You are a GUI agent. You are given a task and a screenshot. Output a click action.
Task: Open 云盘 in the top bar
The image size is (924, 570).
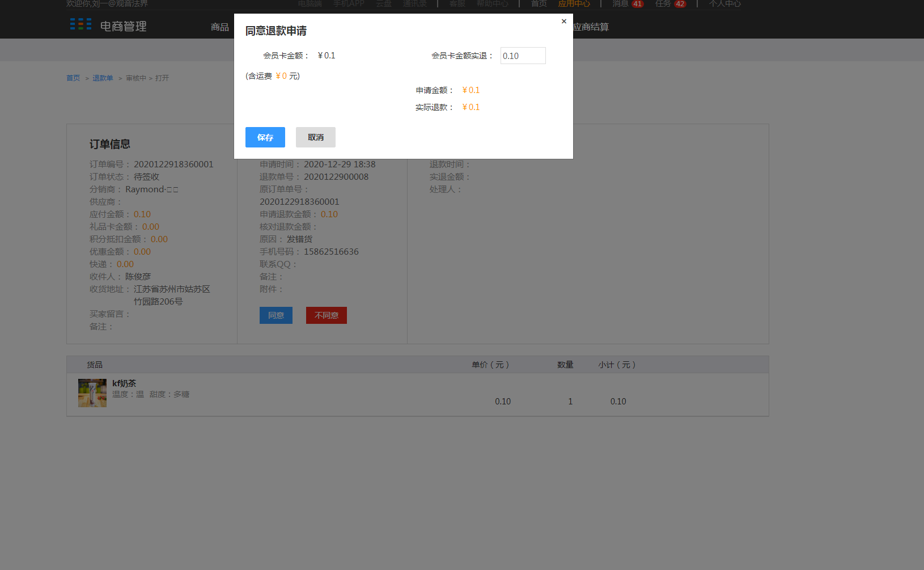coord(384,3)
